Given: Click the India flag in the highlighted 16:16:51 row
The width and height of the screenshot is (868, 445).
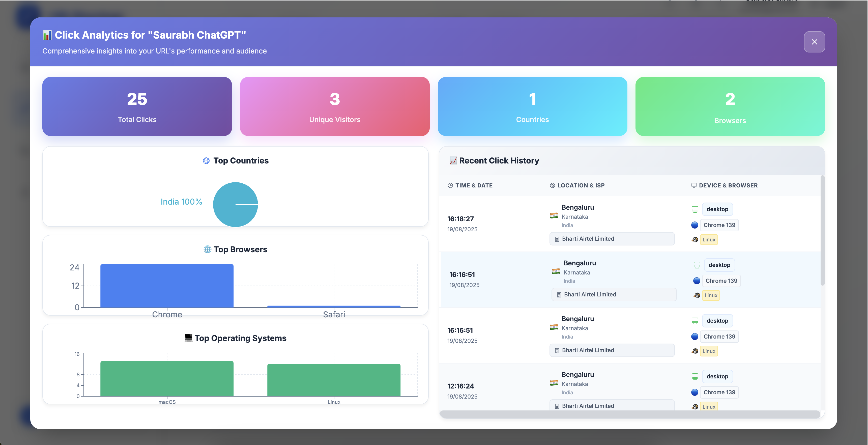Looking at the screenshot, I should pos(556,271).
